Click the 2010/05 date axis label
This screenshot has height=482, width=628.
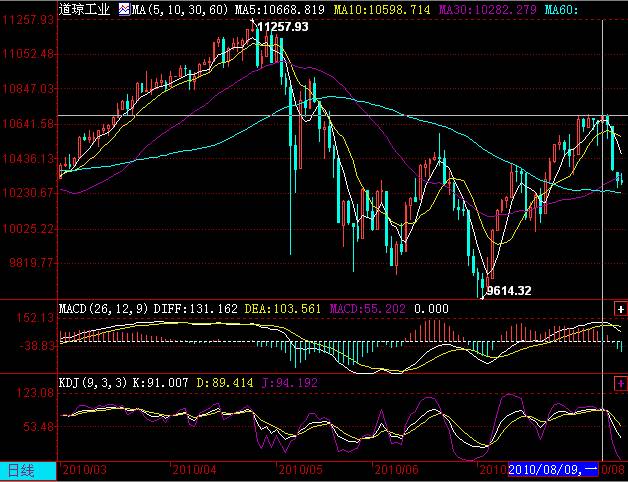pos(301,469)
